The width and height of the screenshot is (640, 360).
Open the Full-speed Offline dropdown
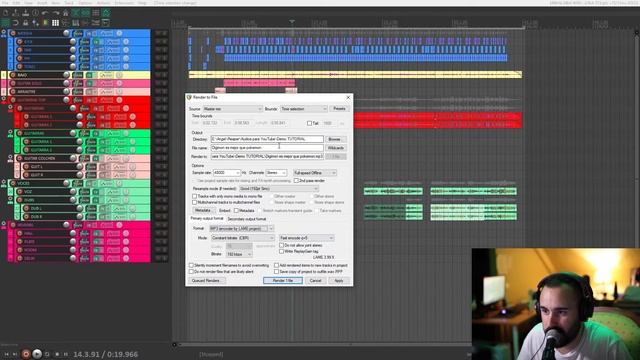point(315,173)
